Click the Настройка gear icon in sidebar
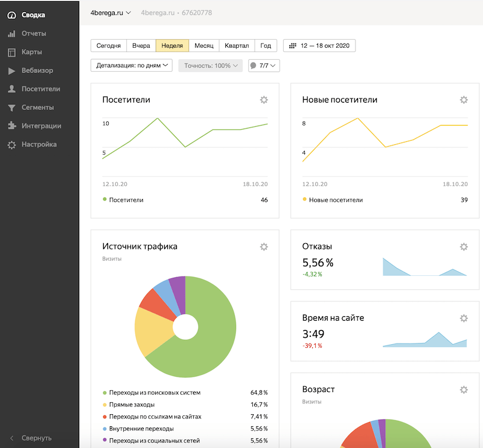The width and height of the screenshot is (483, 448). coord(11,145)
